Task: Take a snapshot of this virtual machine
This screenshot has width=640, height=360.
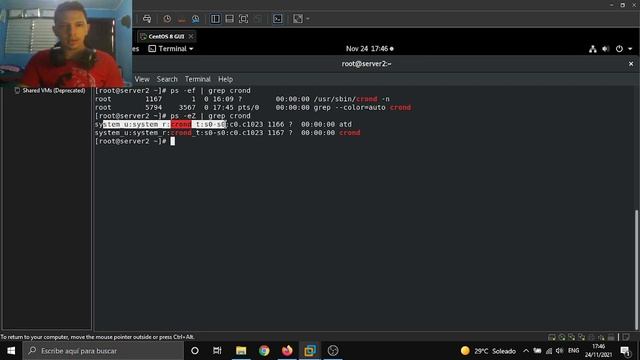Action: point(167,19)
